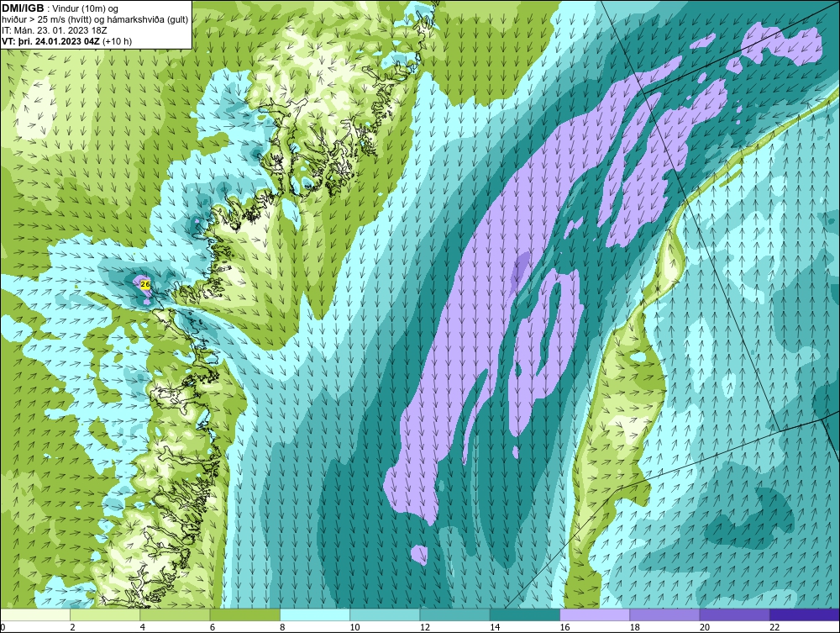This screenshot has height=633, width=840.
Task: Click the 'Vindur (10m) og' label
Action: click(x=87, y=8)
